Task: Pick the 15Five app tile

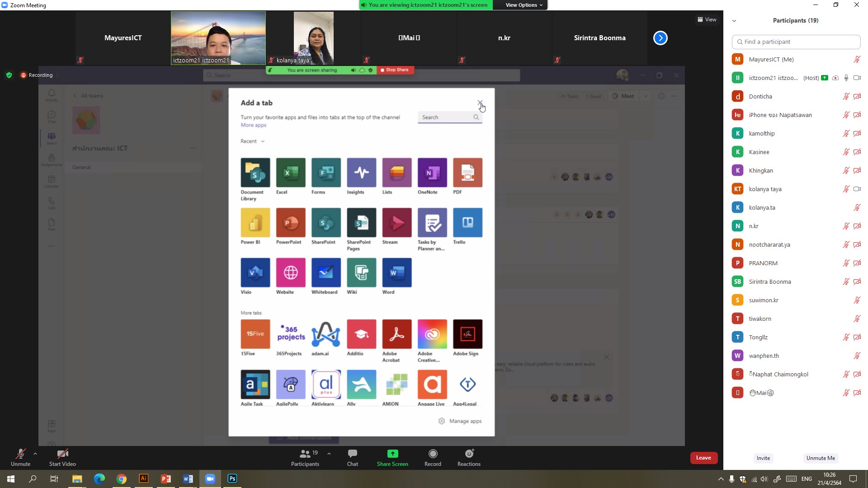Action: (x=255, y=334)
